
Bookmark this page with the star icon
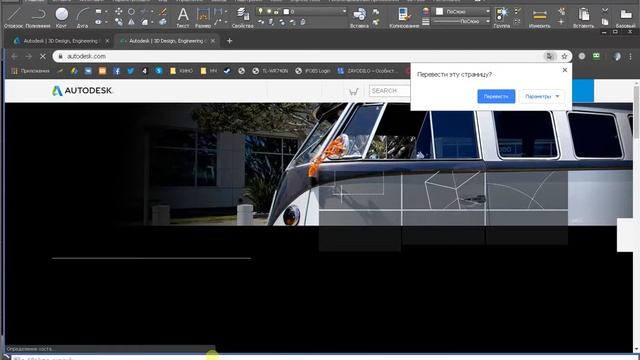click(564, 56)
